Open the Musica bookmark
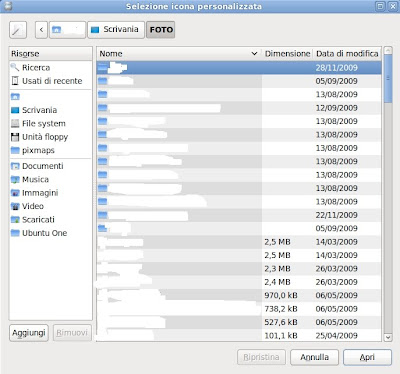 click(x=50, y=179)
